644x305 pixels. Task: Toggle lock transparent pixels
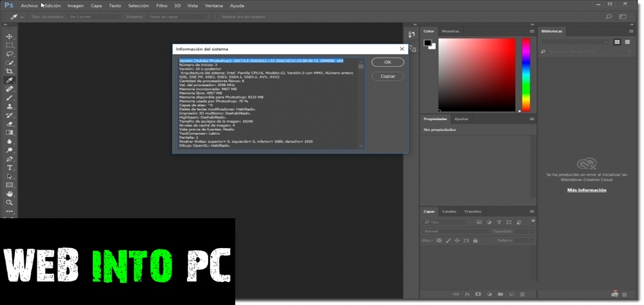(x=439, y=241)
